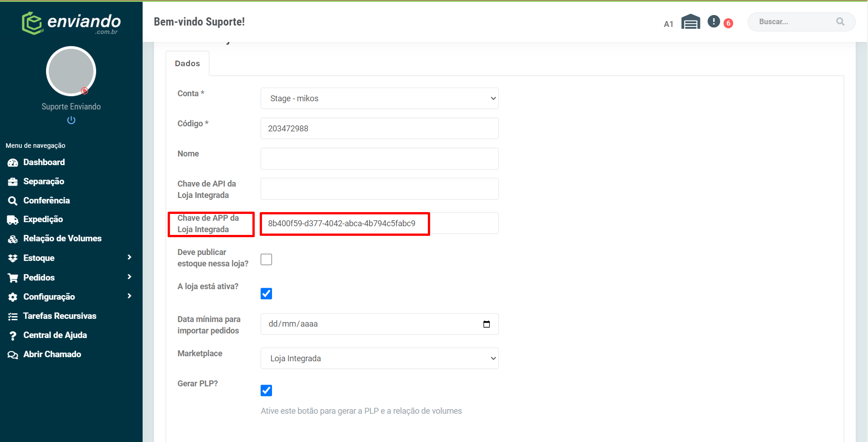Open Abrir Chamado link

coord(52,354)
